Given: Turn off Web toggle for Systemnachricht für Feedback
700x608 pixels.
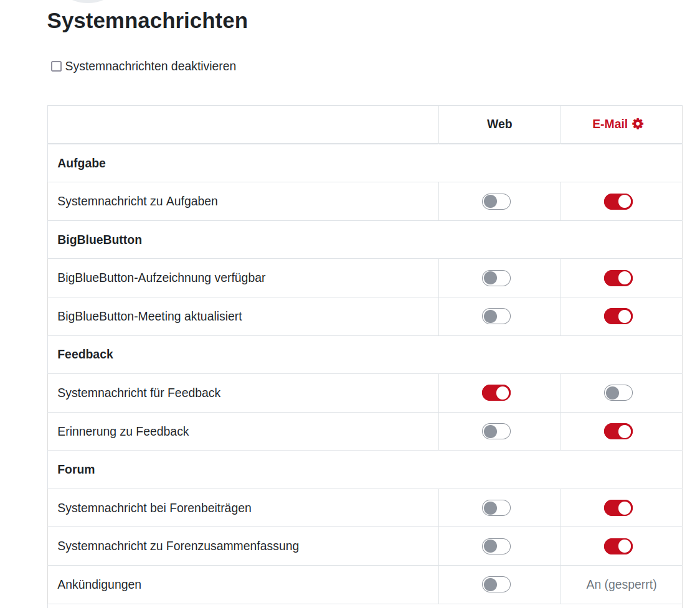Looking at the screenshot, I should coord(496,393).
